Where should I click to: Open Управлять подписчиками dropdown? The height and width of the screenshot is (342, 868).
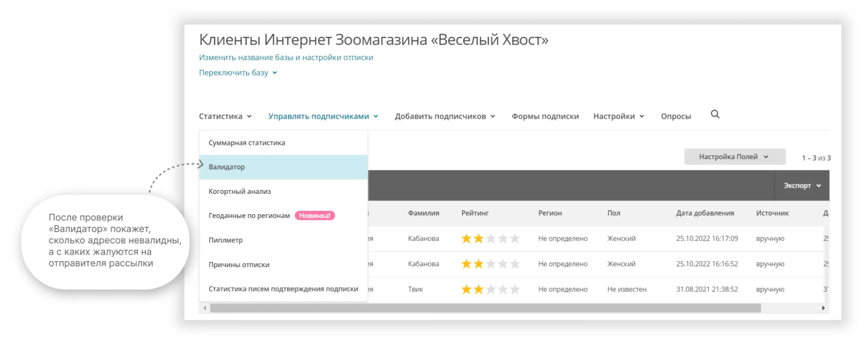pos(323,116)
